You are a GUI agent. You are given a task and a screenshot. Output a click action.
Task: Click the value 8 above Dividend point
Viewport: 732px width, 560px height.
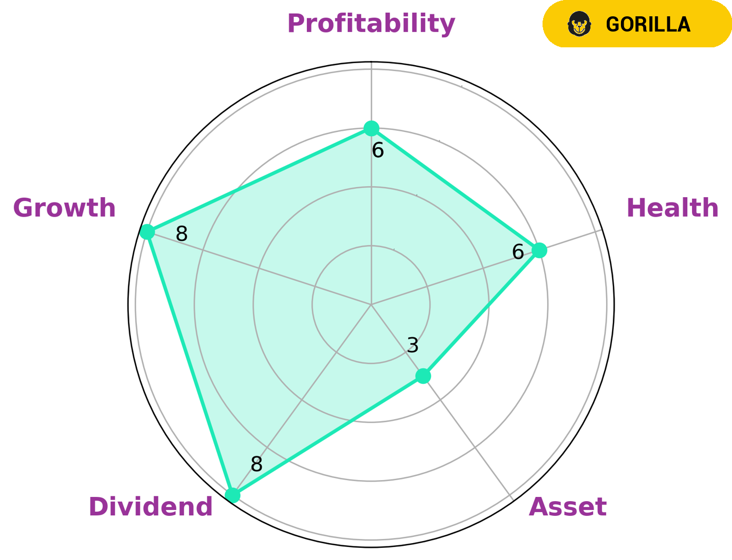(x=256, y=464)
